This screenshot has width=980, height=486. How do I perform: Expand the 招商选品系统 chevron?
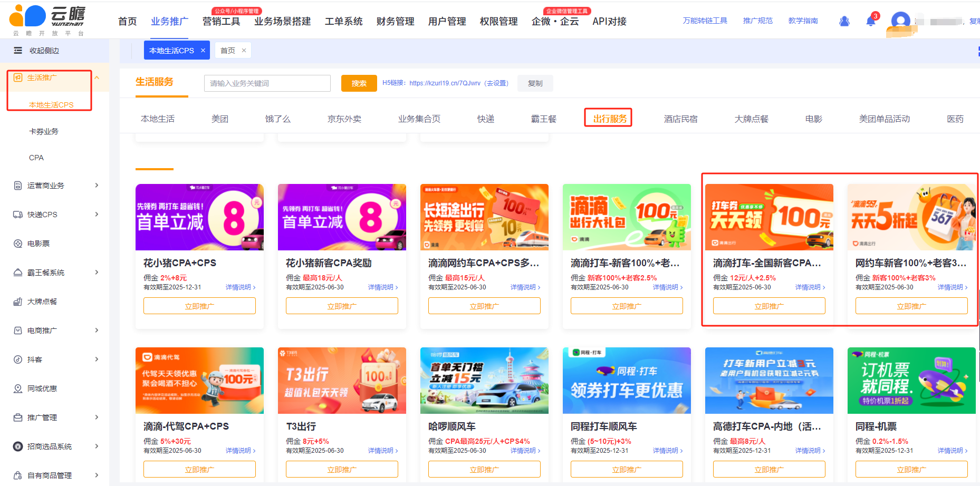click(x=97, y=446)
